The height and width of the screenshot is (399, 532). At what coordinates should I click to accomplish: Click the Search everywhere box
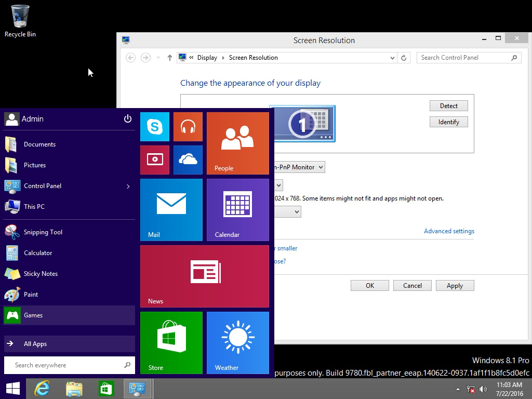tap(65, 365)
